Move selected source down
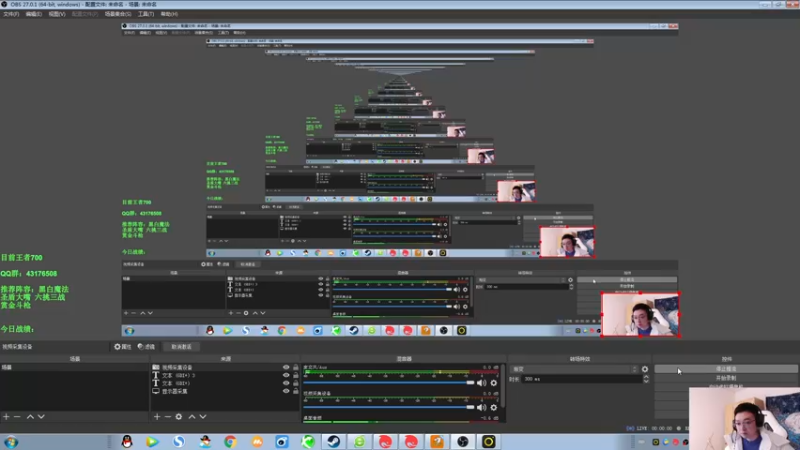The width and height of the screenshot is (800, 450). coord(203,417)
